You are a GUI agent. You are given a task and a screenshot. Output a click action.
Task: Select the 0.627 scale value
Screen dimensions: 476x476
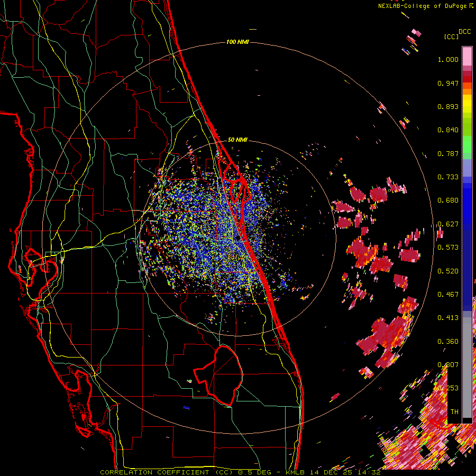pyautogui.click(x=448, y=224)
